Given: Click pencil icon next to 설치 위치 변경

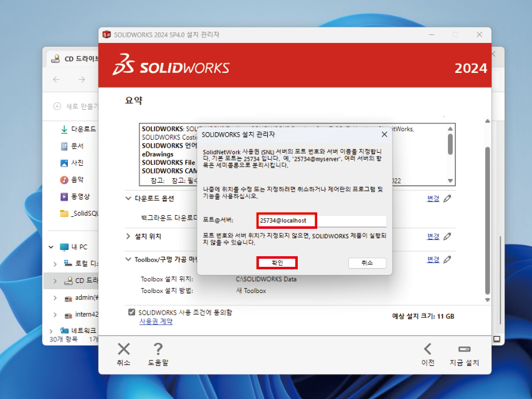Looking at the screenshot, I should coord(447,236).
